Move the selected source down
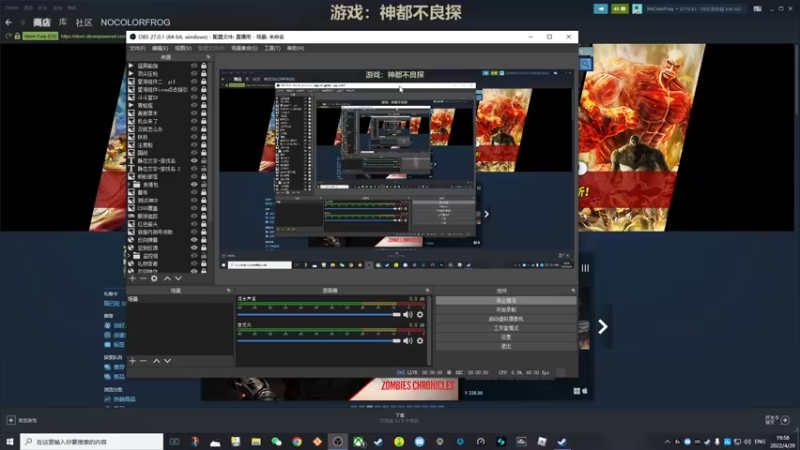 [178, 279]
